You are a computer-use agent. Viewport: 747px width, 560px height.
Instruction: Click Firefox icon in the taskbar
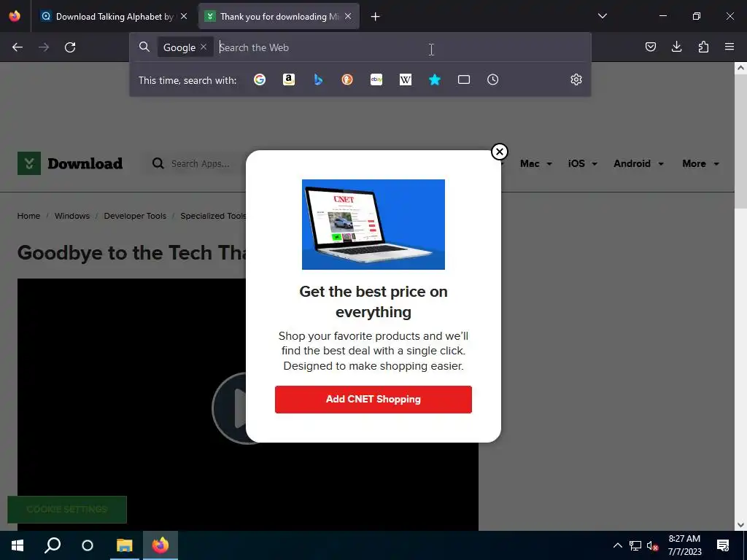click(x=160, y=545)
